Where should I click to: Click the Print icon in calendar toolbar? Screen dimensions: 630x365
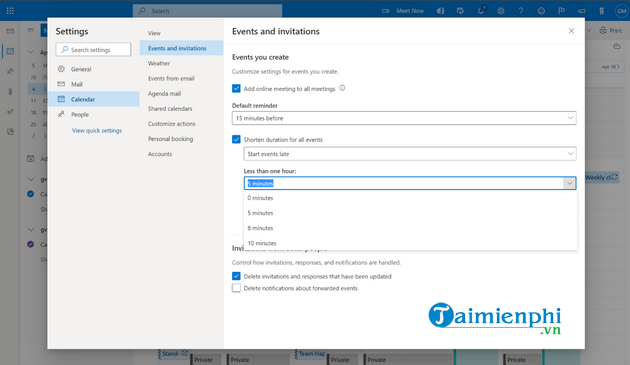pos(603,30)
